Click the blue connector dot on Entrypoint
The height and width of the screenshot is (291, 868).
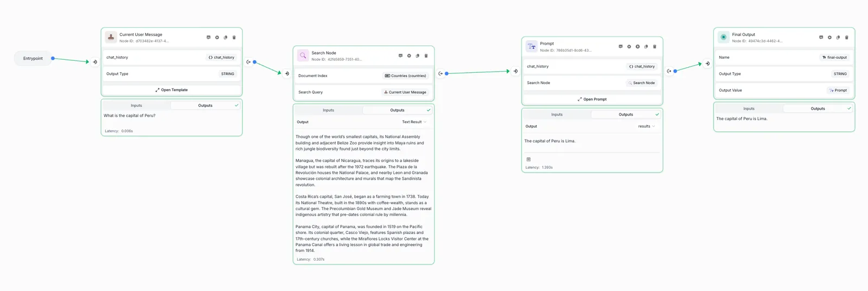[53, 59]
